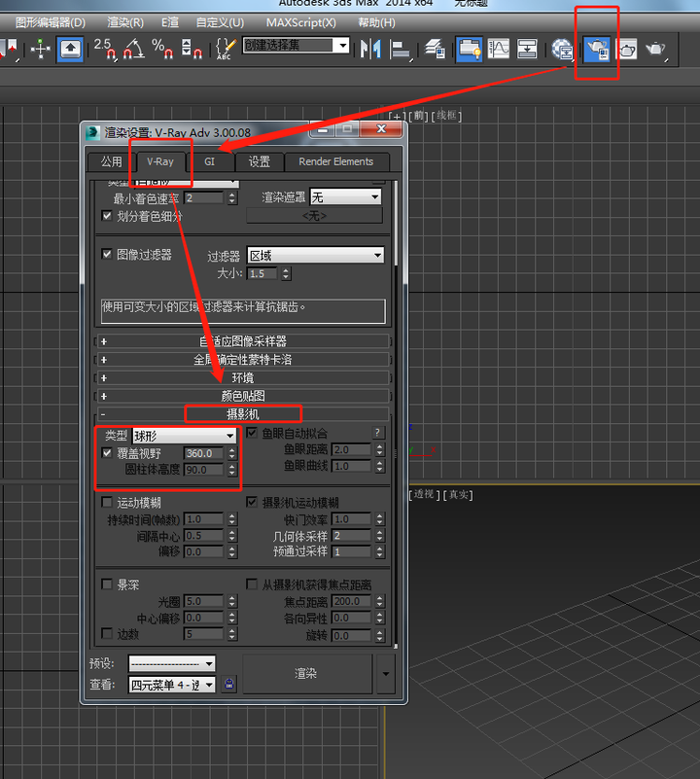The width and height of the screenshot is (700, 779).
Task: Enable the 景深 checkbox
Action: coord(107,585)
